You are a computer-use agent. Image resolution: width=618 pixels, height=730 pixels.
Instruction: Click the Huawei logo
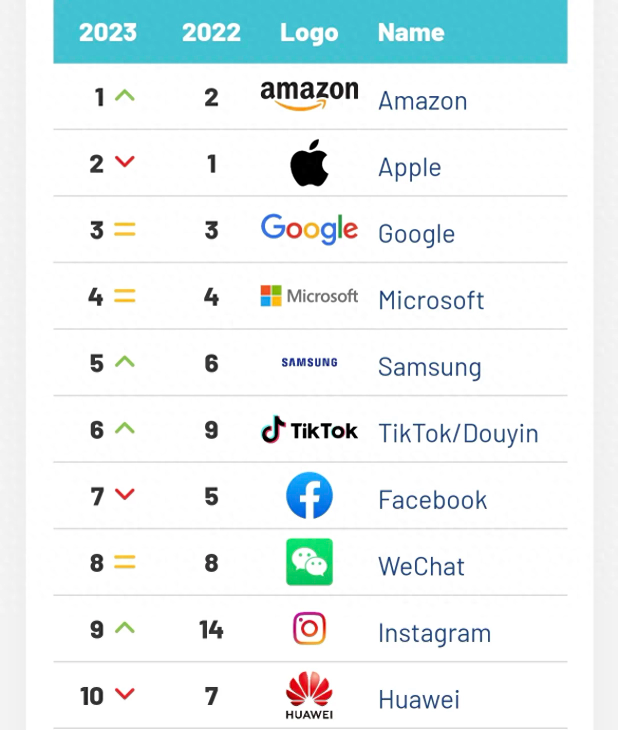309,695
